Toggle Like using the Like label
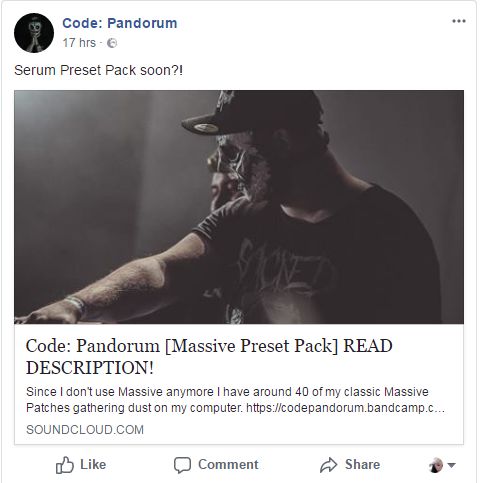The height and width of the screenshot is (483, 481). tap(93, 465)
